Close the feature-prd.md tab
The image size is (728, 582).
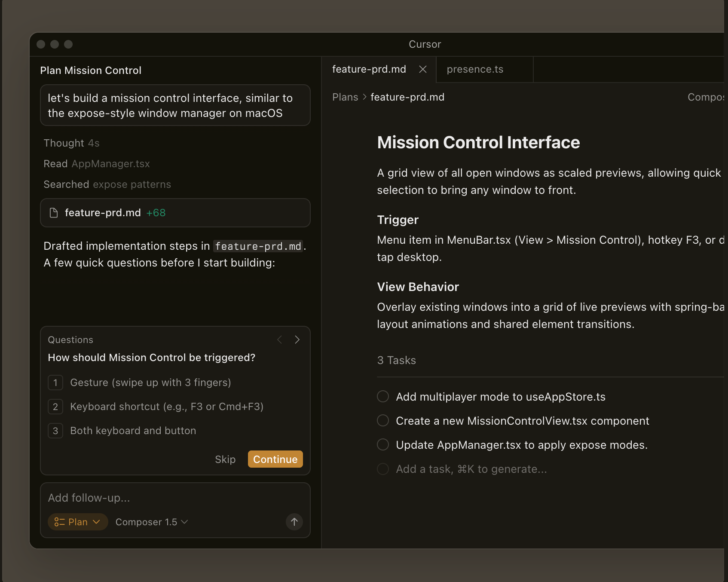tap(423, 69)
